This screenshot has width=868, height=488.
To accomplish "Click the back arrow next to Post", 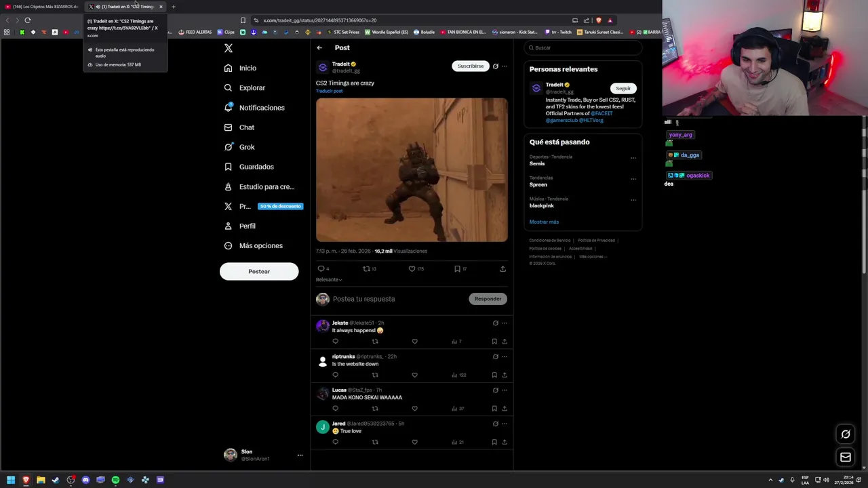I will pyautogui.click(x=319, y=47).
